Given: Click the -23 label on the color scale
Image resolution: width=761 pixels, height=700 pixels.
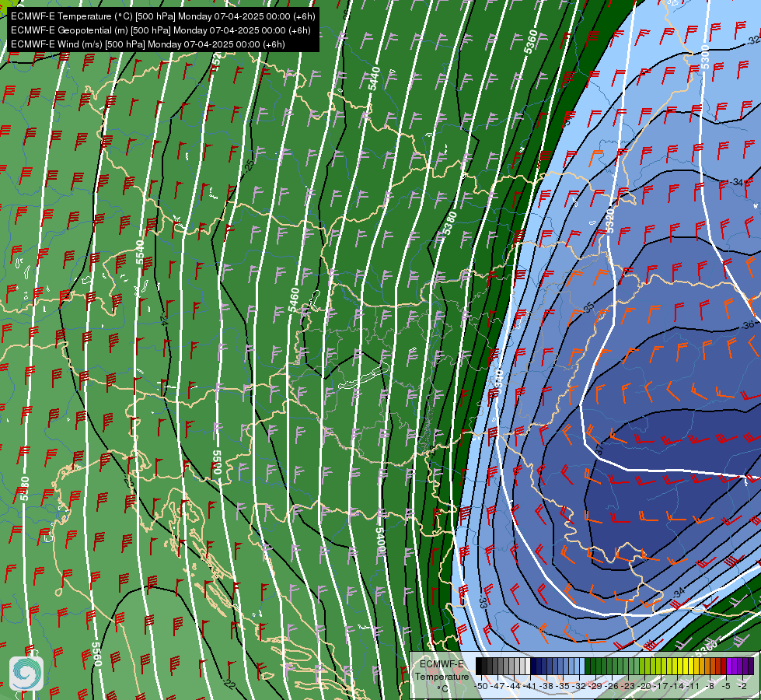Looking at the screenshot, I should 629,686.
